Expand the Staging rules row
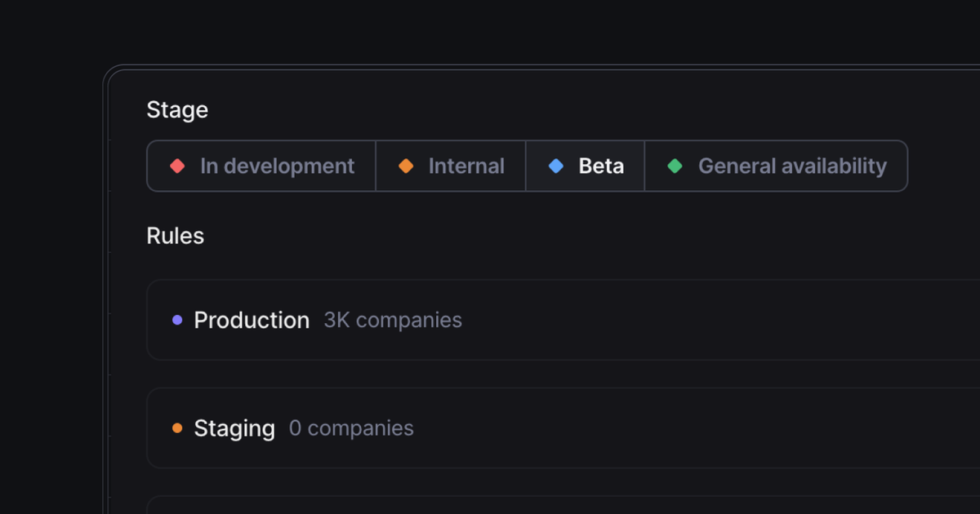Image resolution: width=980 pixels, height=514 pixels. [653, 428]
